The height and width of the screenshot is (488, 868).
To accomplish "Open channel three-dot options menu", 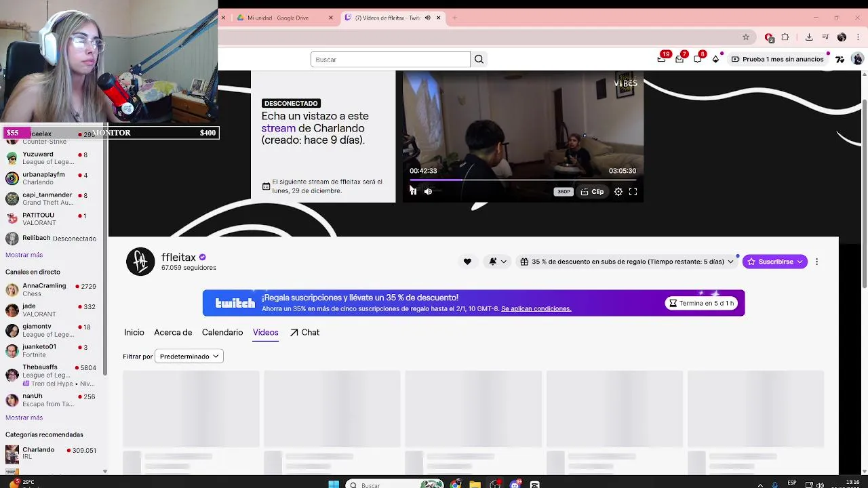I will (x=816, y=262).
